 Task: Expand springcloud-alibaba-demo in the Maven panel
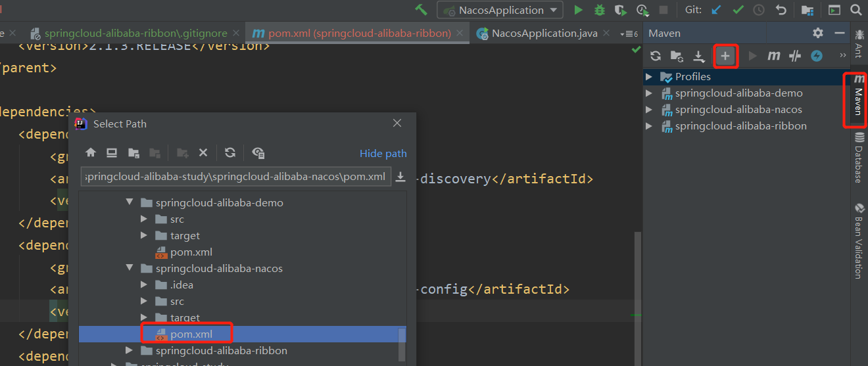pyautogui.click(x=649, y=93)
